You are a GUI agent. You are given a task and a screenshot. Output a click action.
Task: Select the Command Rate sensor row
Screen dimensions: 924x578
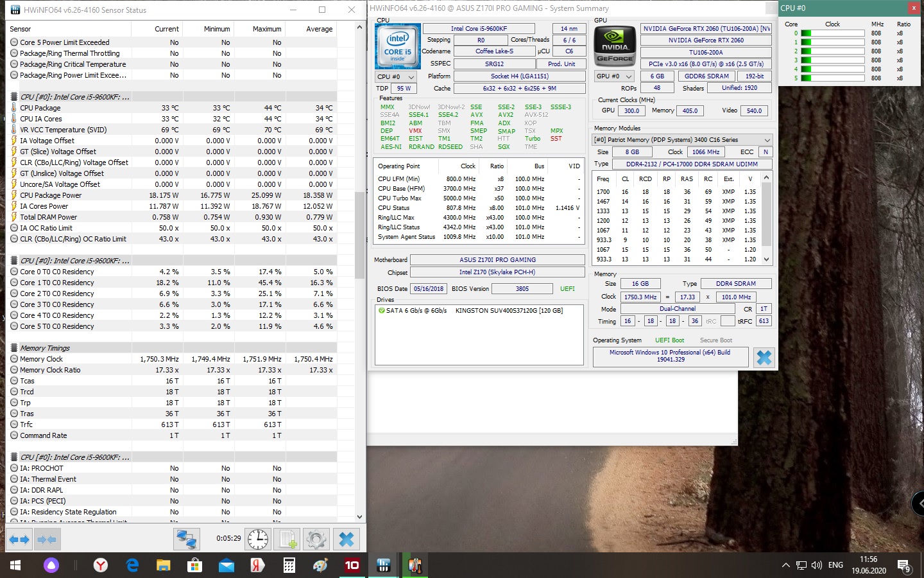(x=171, y=435)
